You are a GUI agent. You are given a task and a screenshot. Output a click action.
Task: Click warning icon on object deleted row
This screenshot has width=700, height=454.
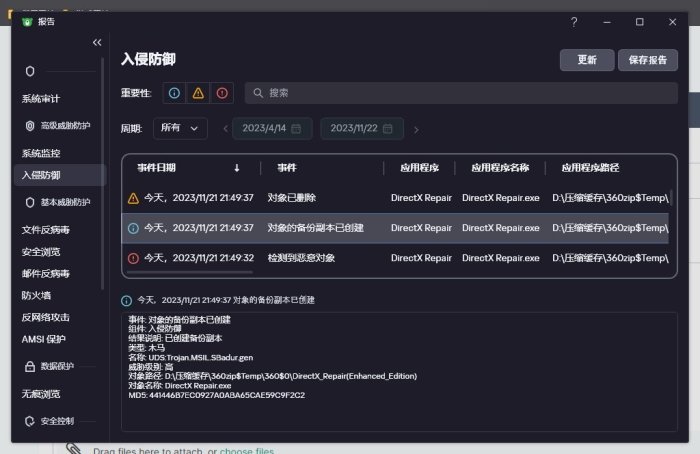coord(133,198)
